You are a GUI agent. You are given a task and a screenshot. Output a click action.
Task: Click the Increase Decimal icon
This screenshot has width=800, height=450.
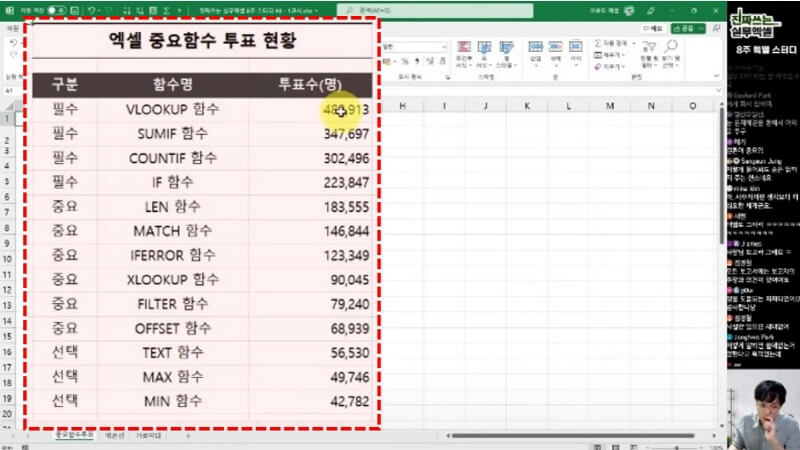(x=430, y=62)
